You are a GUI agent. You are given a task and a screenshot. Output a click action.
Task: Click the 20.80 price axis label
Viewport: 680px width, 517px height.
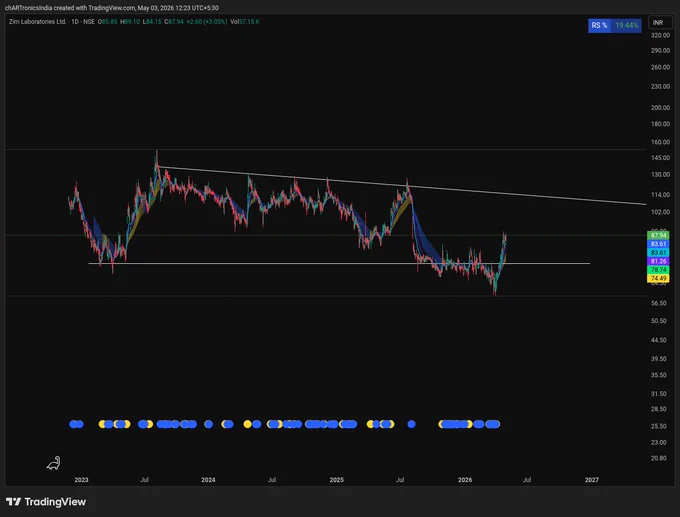click(658, 458)
